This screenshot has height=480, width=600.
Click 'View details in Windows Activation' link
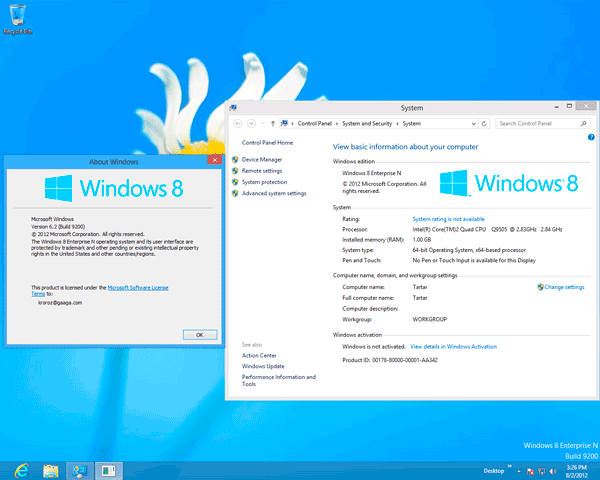tap(453, 346)
